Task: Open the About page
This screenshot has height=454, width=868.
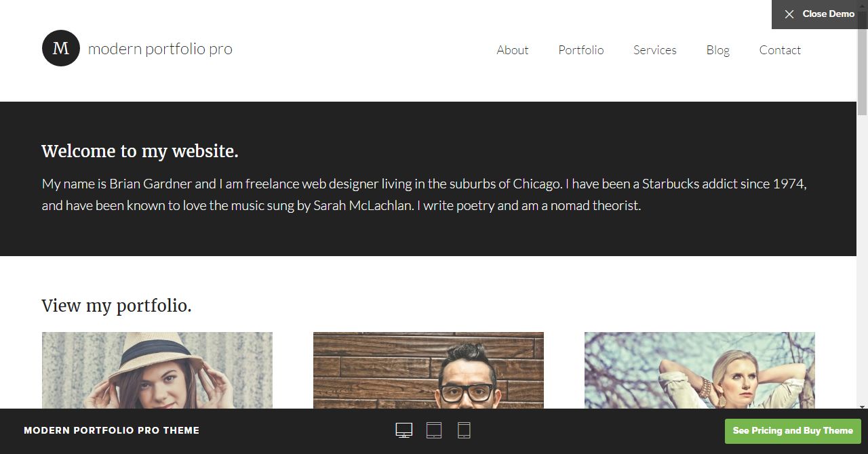Action: (x=512, y=50)
